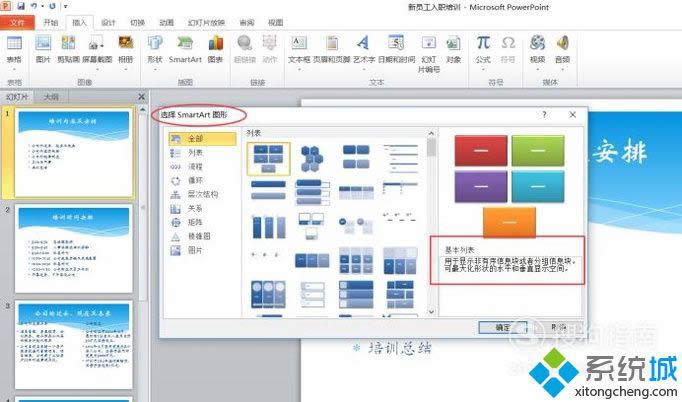Choose the highlighted 基本列表 layout thumbnail

click(x=268, y=159)
